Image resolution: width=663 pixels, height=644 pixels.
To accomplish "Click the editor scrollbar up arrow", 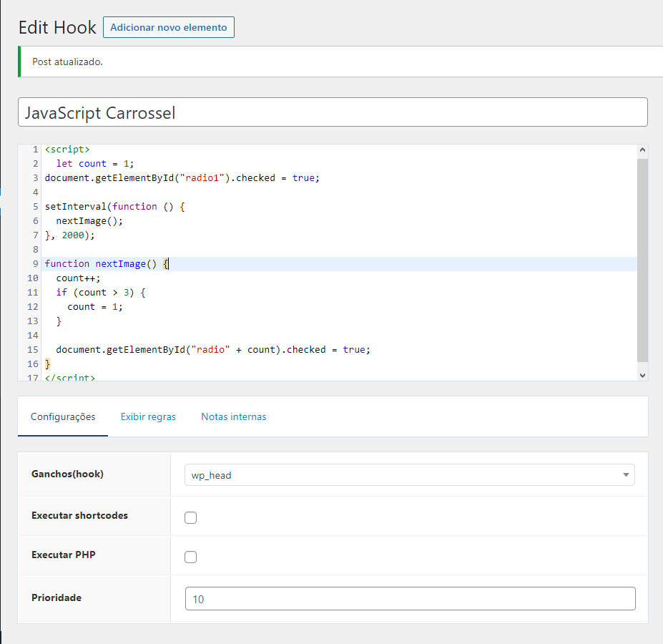I will 642,149.
